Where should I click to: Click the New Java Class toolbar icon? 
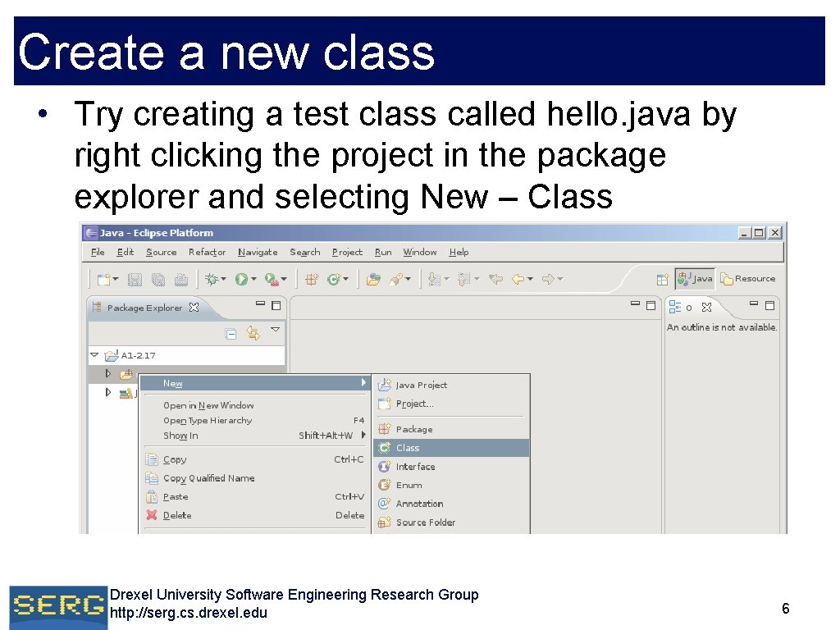tap(335, 279)
